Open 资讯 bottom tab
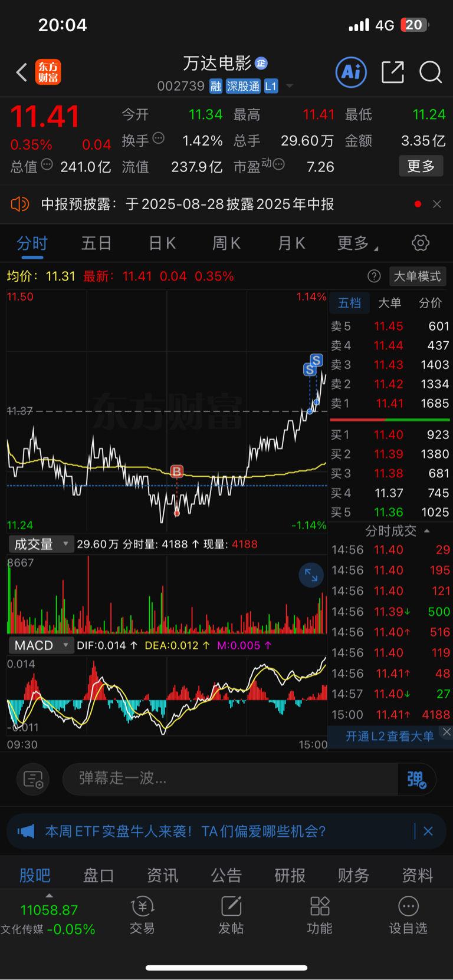 click(162, 875)
